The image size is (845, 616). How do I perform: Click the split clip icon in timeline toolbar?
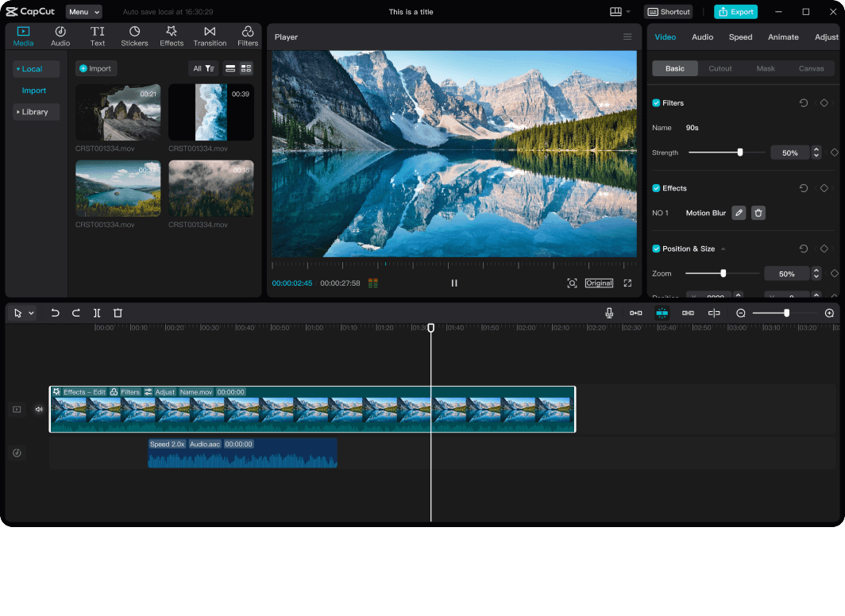point(97,313)
